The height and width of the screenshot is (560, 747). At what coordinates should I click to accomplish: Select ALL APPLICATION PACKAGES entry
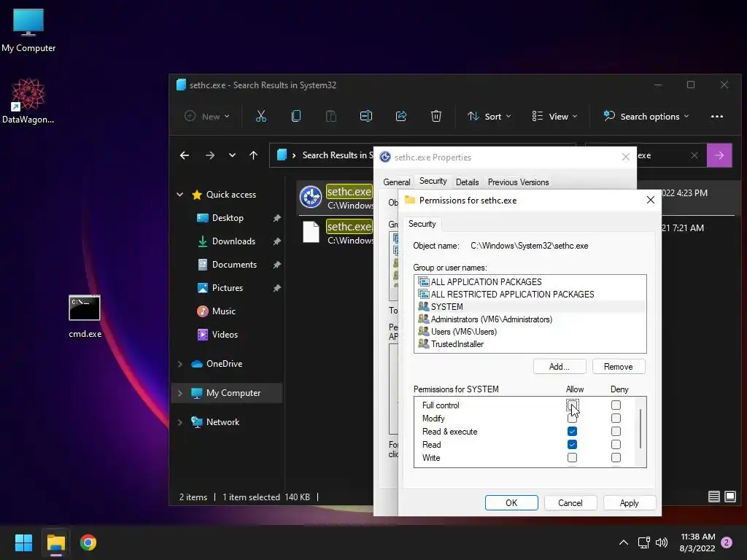tap(530, 282)
